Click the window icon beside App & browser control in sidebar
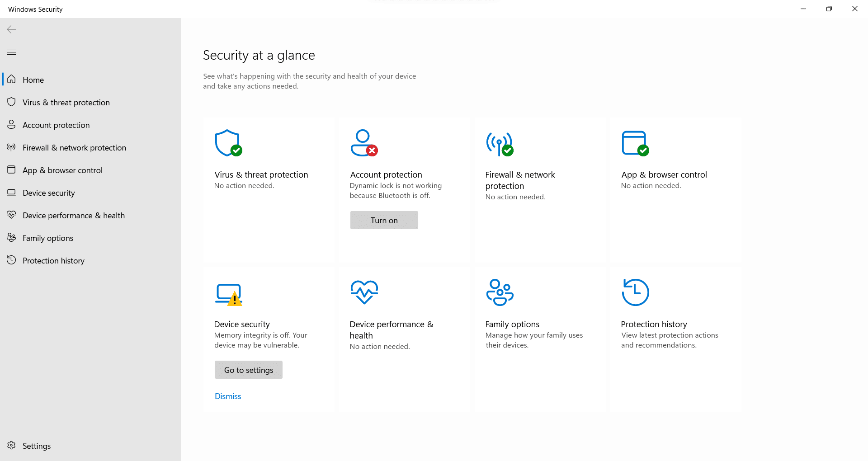 [x=11, y=169]
